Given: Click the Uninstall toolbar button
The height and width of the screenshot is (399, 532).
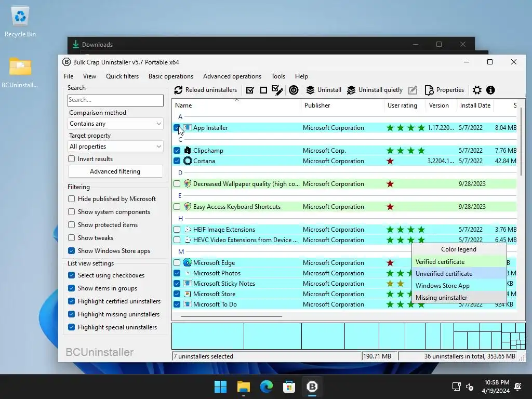Looking at the screenshot, I should [324, 90].
